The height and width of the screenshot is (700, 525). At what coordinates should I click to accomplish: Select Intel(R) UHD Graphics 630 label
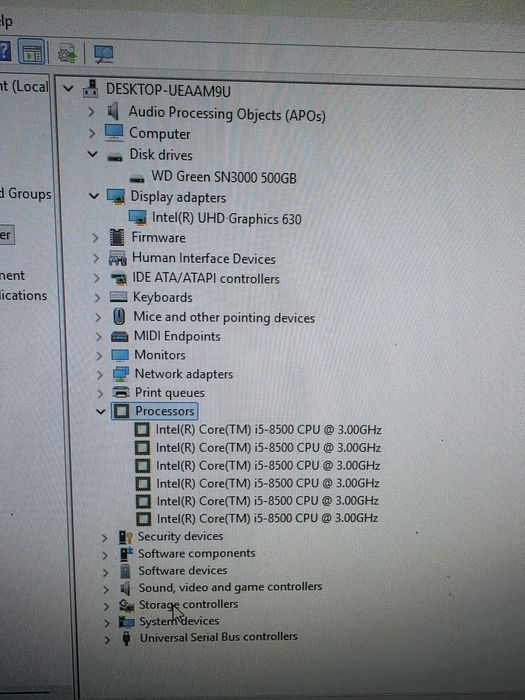click(227, 218)
